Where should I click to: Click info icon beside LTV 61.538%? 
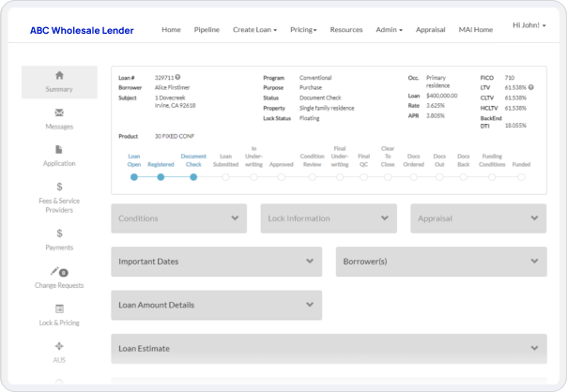pyautogui.click(x=530, y=87)
